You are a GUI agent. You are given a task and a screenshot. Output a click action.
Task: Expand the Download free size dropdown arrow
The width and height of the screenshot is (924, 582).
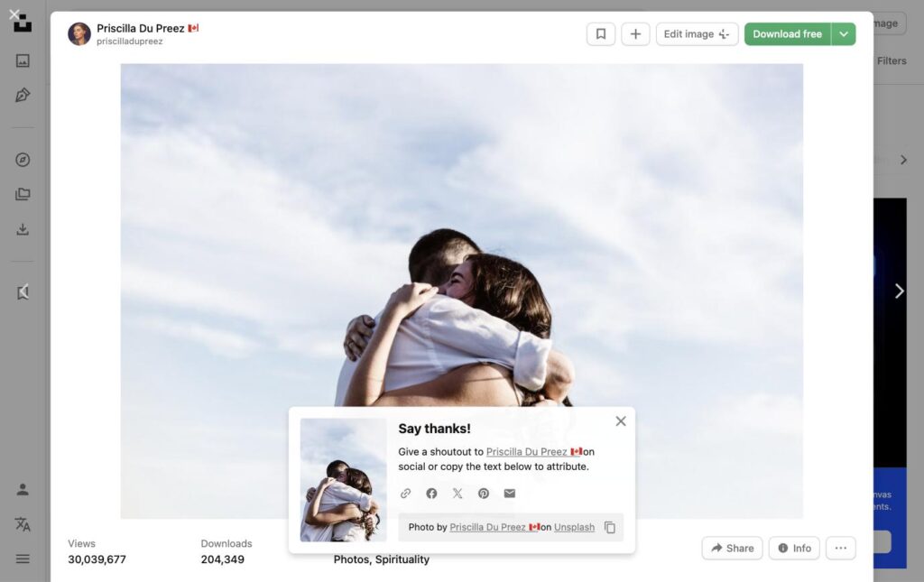[x=844, y=34]
